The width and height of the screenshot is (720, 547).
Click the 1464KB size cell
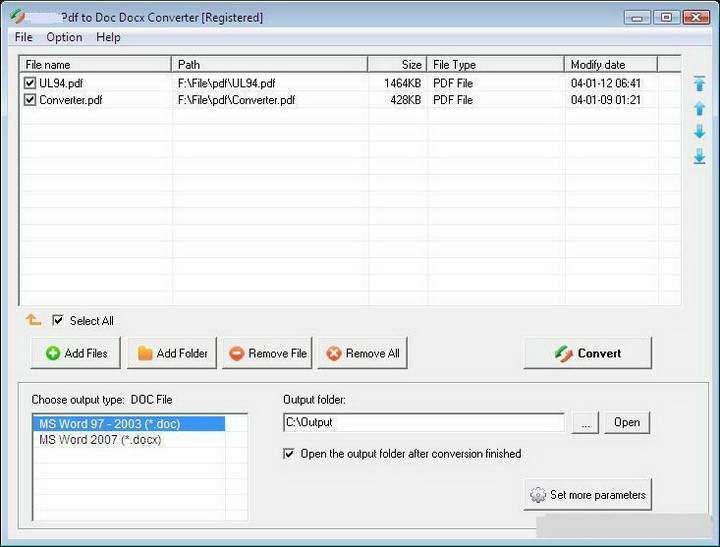point(403,83)
